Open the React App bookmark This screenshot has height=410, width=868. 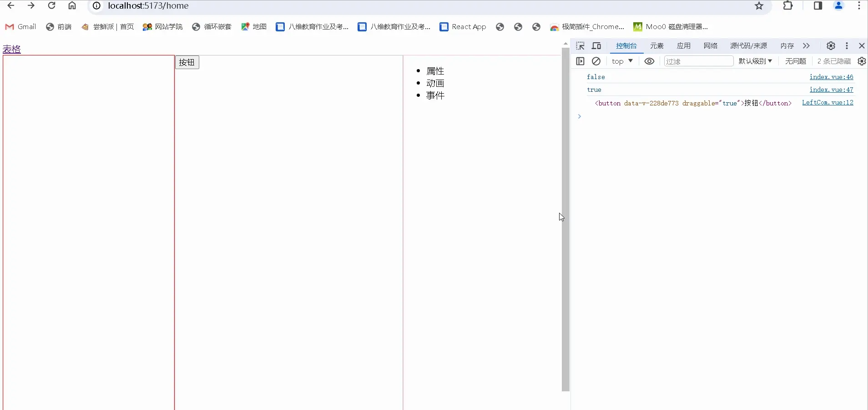pyautogui.click(x=463, y=27)
